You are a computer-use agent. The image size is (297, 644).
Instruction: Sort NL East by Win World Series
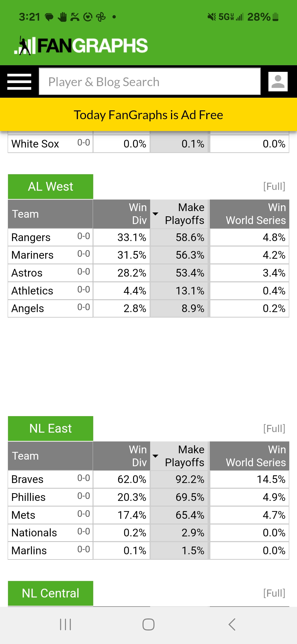pyautogui.click(x=249, y=456)
